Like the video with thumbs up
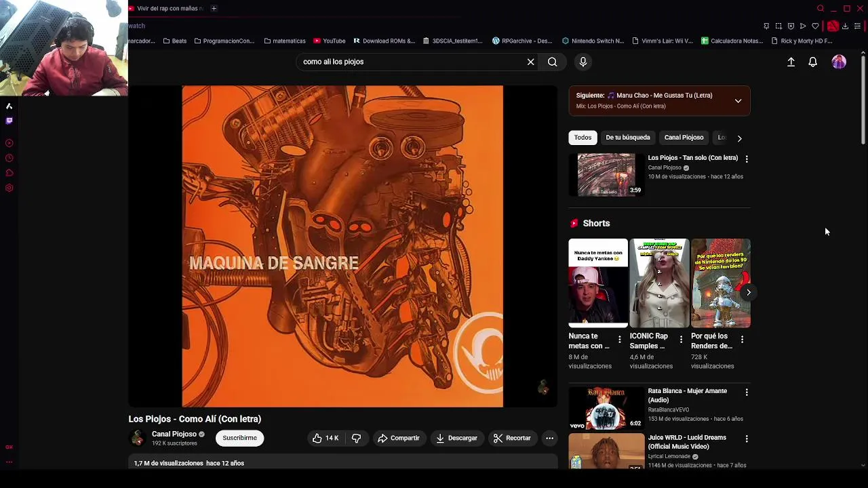The image size is (868, 488). tap(325, 438)
